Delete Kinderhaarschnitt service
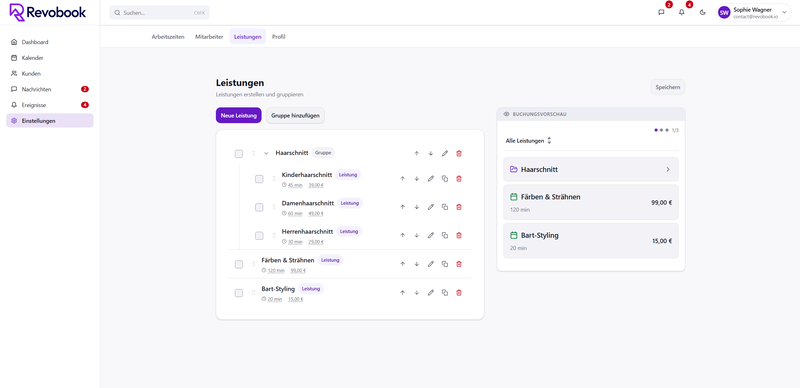800x388 pixels. [x=459, y=179]
